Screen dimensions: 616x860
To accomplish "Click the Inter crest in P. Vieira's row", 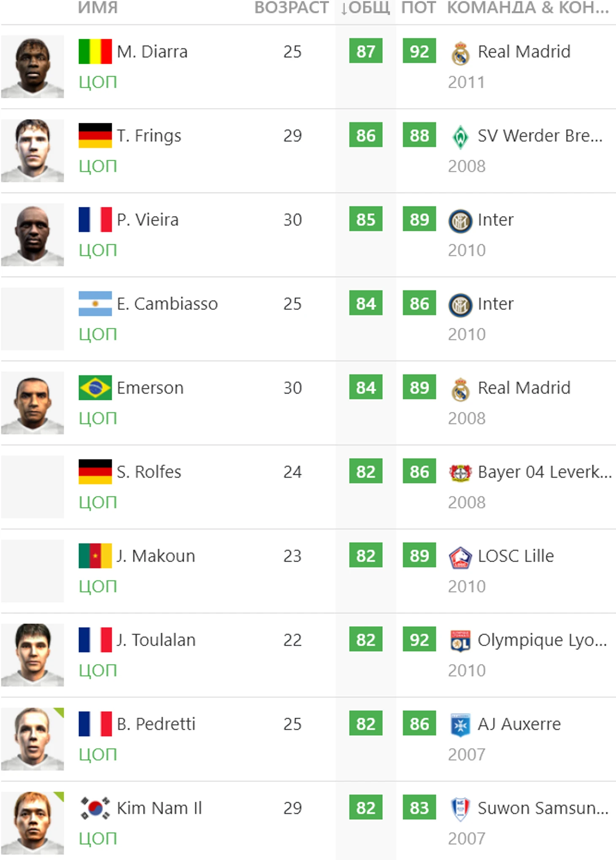I will tap(460, 221).
